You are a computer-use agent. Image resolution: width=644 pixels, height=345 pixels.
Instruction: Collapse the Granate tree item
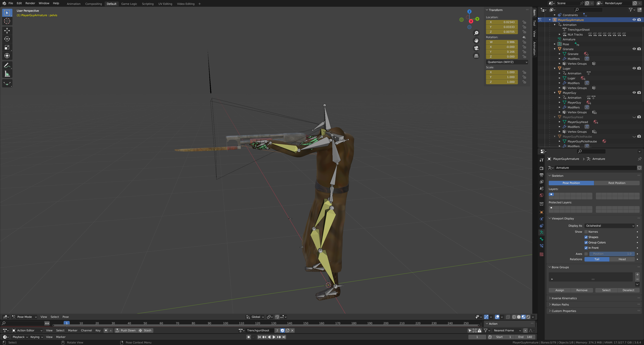555,49
